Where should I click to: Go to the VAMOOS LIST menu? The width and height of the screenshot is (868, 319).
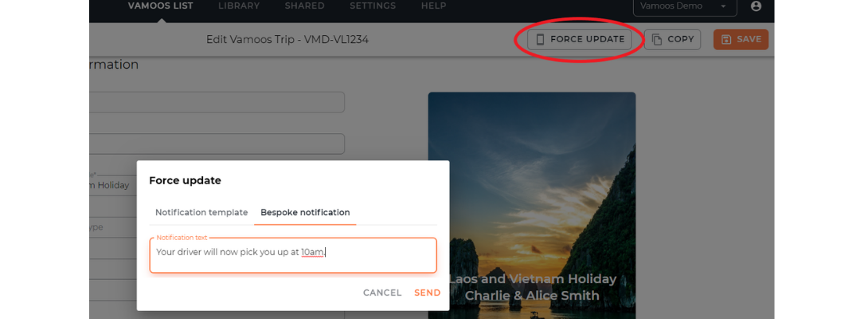(161, 6)
